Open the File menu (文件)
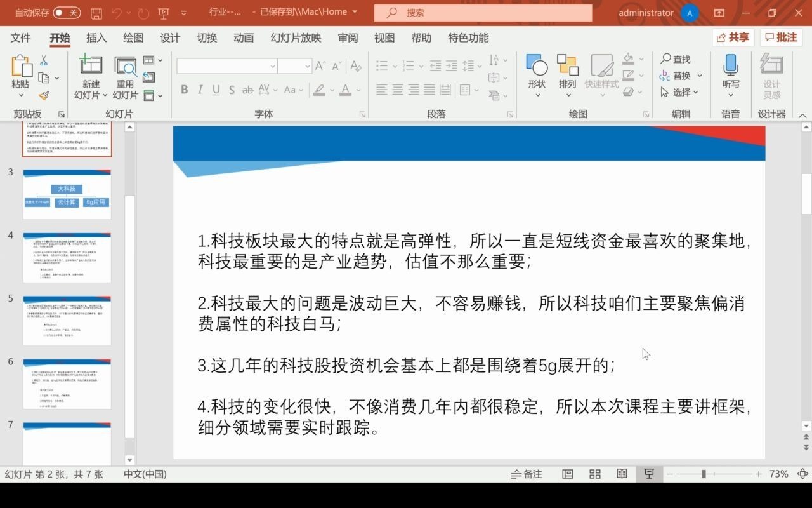The image size is (812, 508). pyautogui.click(x=20, y=38)
